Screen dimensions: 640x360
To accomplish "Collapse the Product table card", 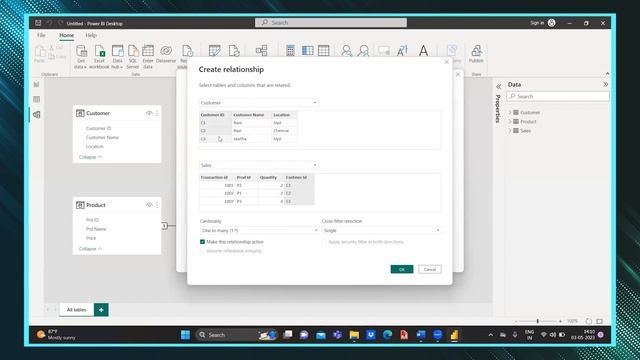I will [90, 249].
